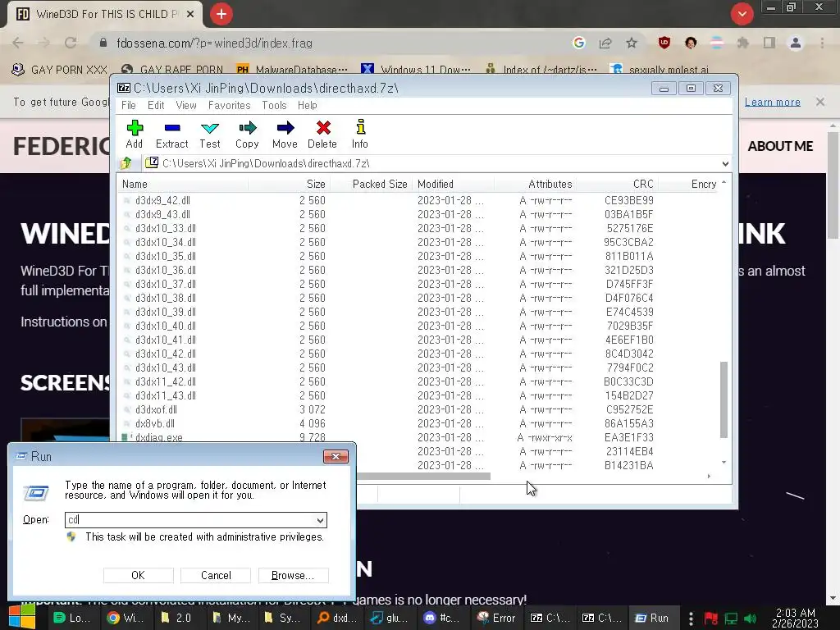This screenshot has height=630, width=840.
Task: Go up one folder level in 7-Zip
Action: [126, 163]
